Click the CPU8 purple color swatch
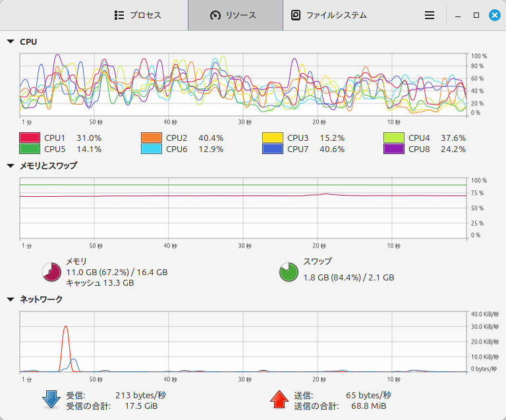The image size is (506, 420). [393, 149]
